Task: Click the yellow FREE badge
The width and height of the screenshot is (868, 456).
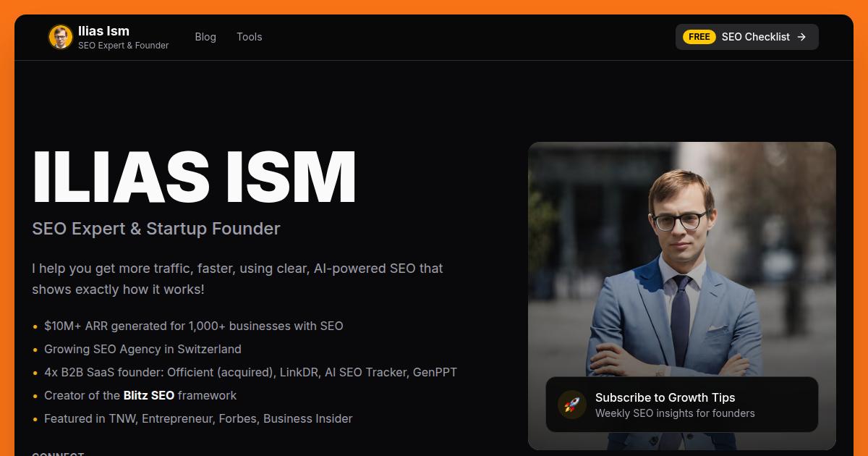Action: pos(699,36)
